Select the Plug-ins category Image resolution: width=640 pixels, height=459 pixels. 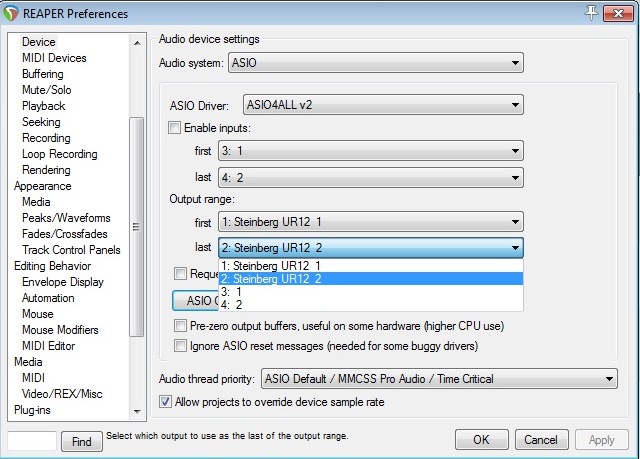point(32,410)
